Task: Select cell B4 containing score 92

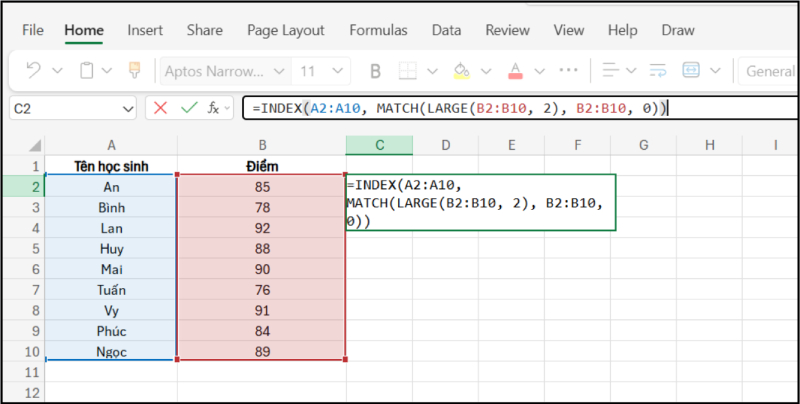Action: pos(261,228)
